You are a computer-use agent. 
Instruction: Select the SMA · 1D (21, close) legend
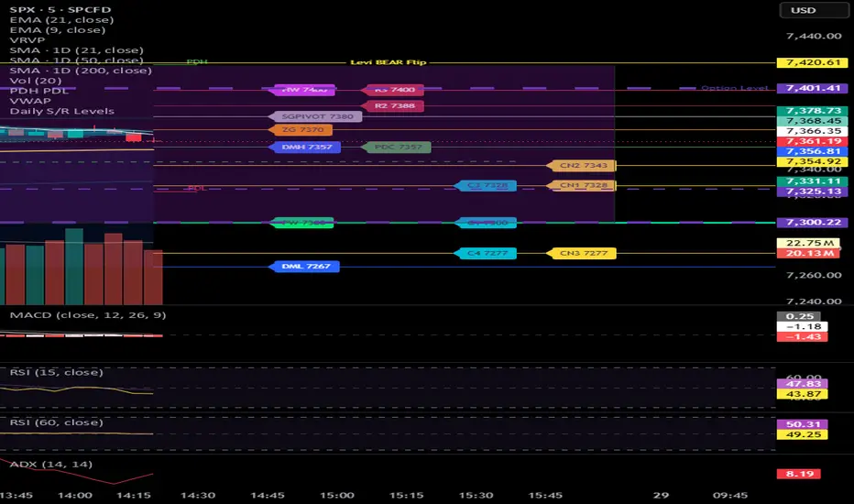pos(76,50)
